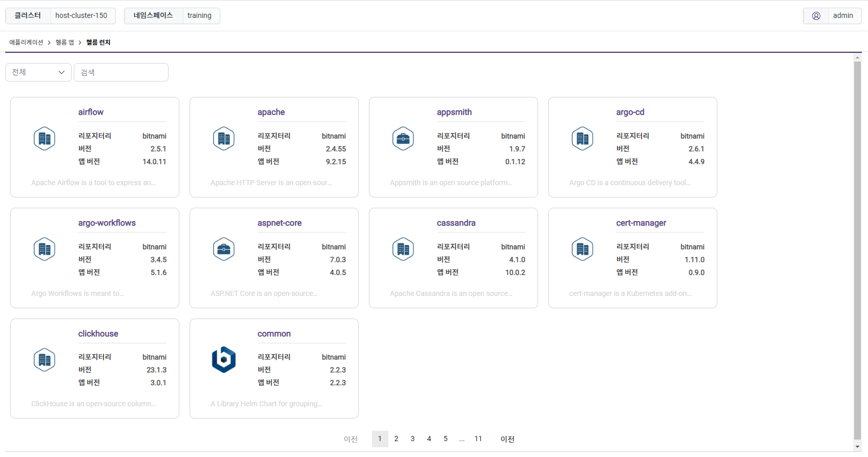Click the 네임스페이스 label

click(153, 15)
